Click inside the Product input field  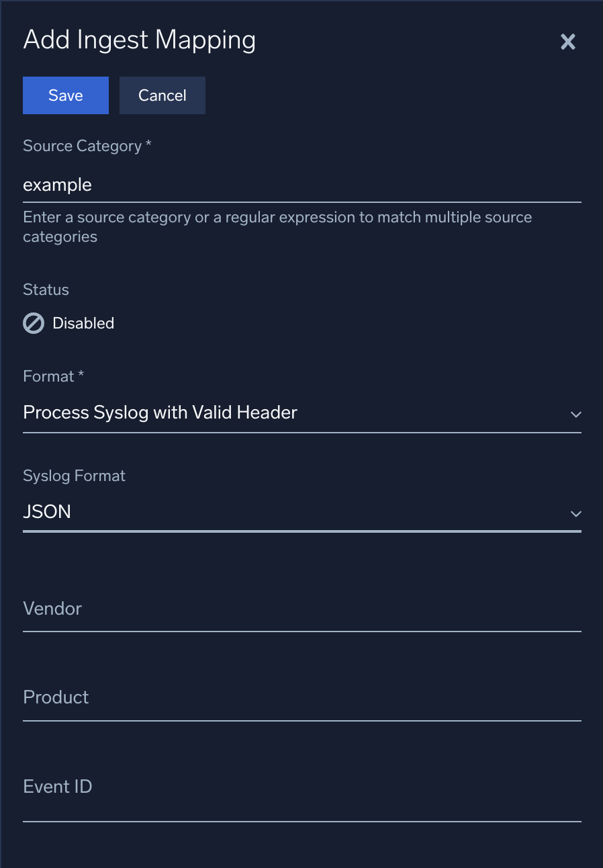(302, 700)
